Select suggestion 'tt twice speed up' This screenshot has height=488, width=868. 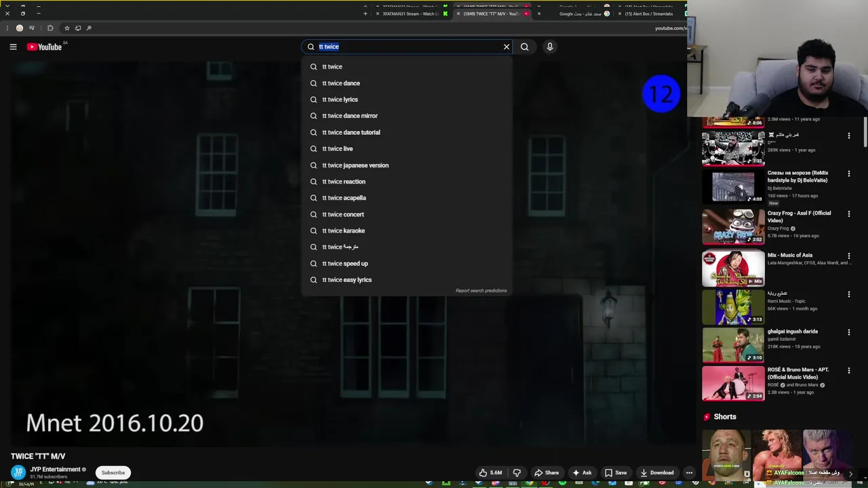407,264
